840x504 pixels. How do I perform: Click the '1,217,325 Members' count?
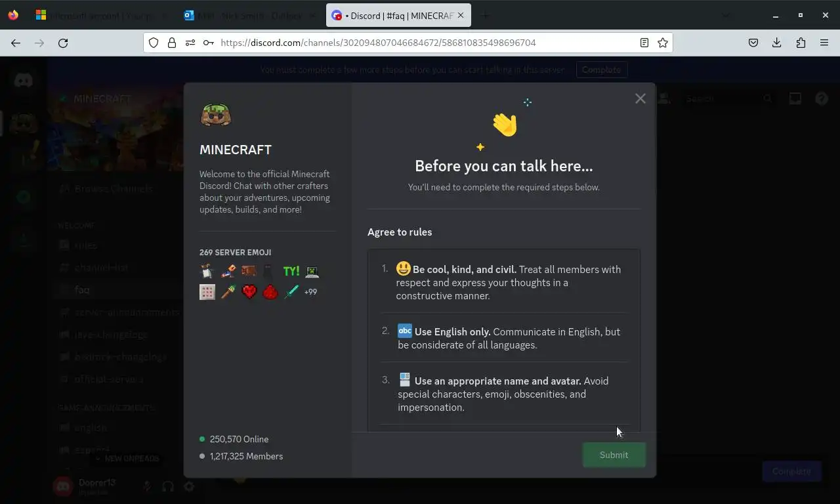coord(246,456)
